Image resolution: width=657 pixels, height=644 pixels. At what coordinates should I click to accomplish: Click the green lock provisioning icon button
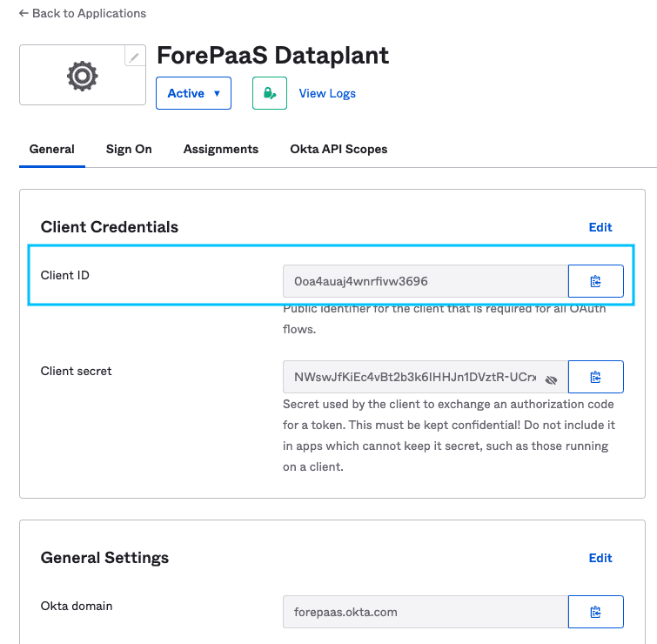(x=270, y=93)
